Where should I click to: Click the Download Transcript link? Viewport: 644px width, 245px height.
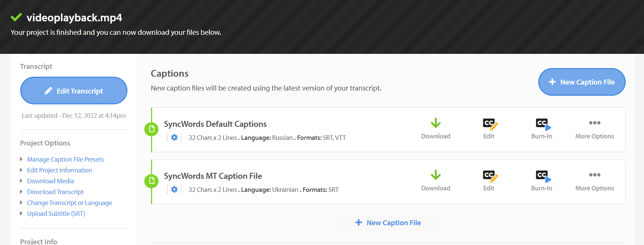pyautogui.click(x=55, y=192)
